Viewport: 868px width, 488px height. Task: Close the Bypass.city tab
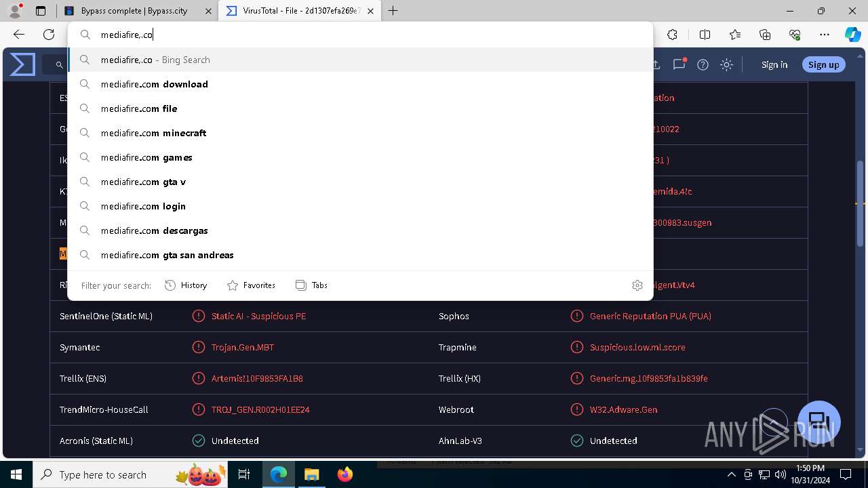tap(208, 11)
